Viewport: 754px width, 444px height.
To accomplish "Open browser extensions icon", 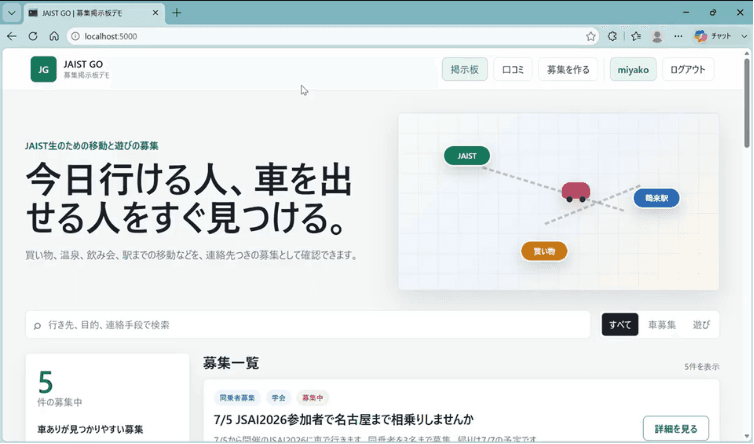I will coord(612,36).
